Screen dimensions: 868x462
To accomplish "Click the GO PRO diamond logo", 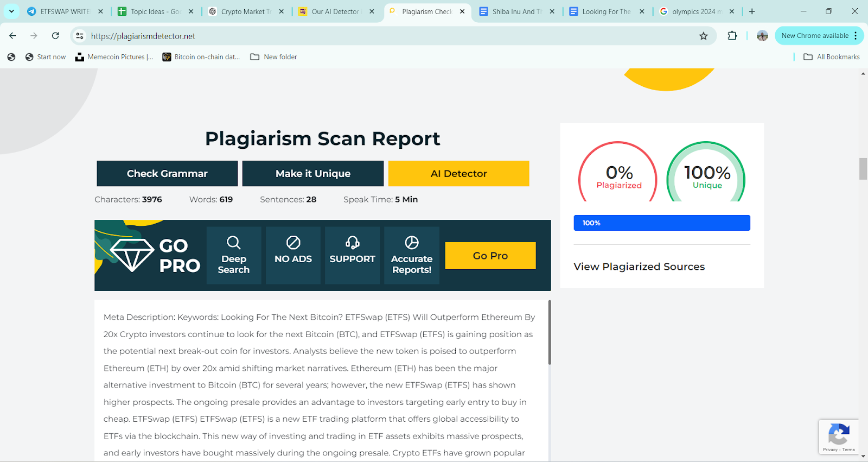I will 132,255.
